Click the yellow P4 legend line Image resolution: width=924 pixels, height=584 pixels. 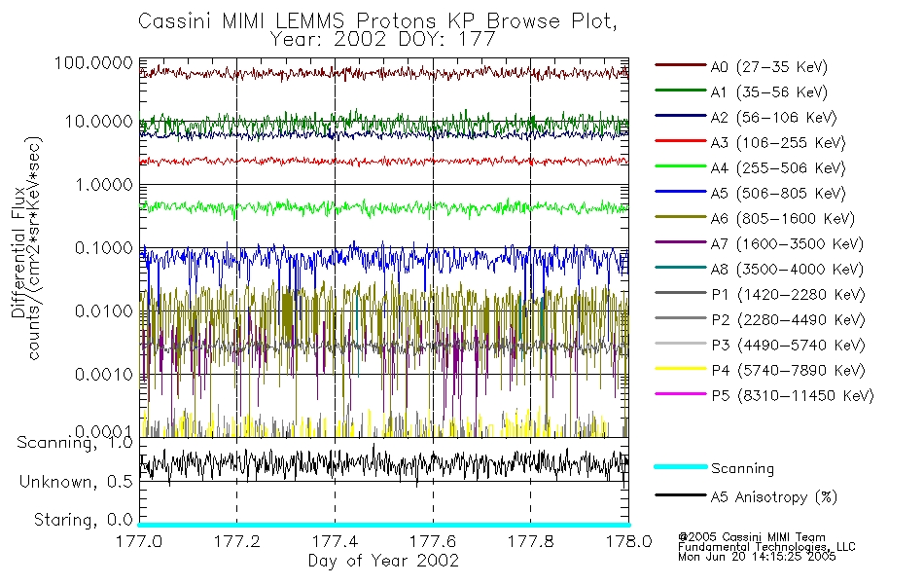[680, 369]
